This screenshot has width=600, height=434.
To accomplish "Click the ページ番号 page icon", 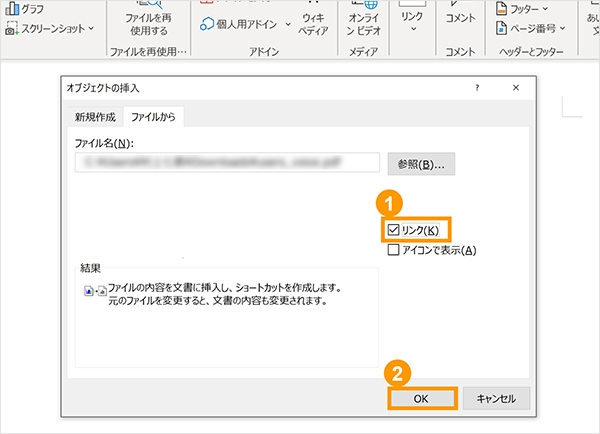I will [501, 28].
